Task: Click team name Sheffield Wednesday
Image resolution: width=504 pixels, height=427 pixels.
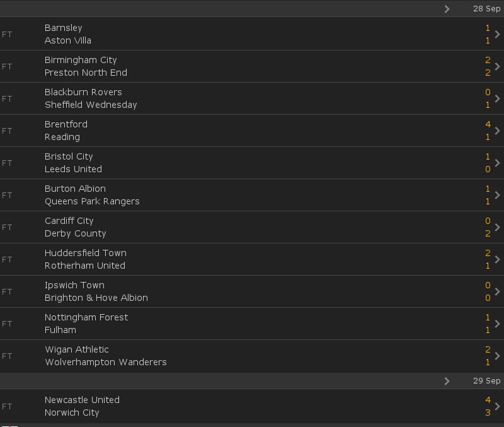Action: (91, 105)
